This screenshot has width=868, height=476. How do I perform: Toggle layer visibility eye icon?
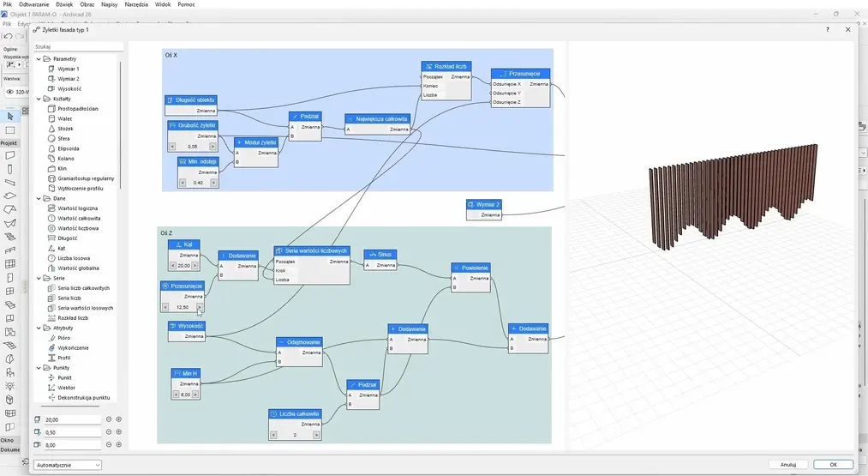click(9, 91)
